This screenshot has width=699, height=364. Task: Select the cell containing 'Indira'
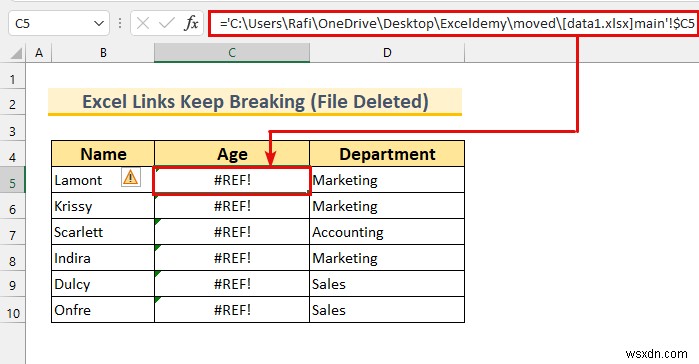click(103, 257)
